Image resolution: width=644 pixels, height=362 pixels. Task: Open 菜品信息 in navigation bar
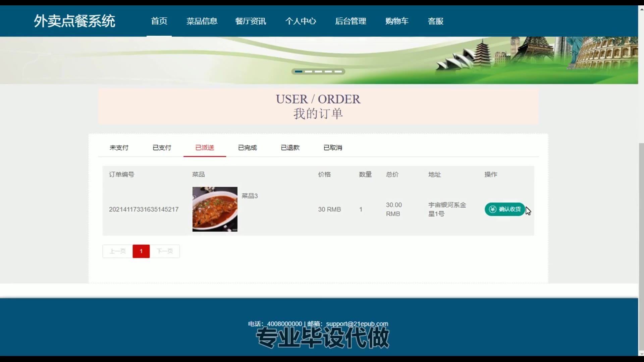tap(202, 21)
